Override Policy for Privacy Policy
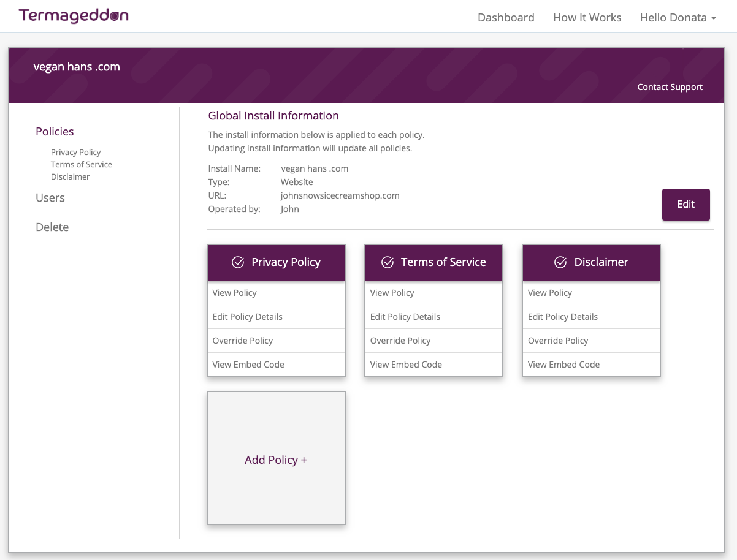This screenshot has width=737, height=560. pyautogui.click(x=277, y=341)
